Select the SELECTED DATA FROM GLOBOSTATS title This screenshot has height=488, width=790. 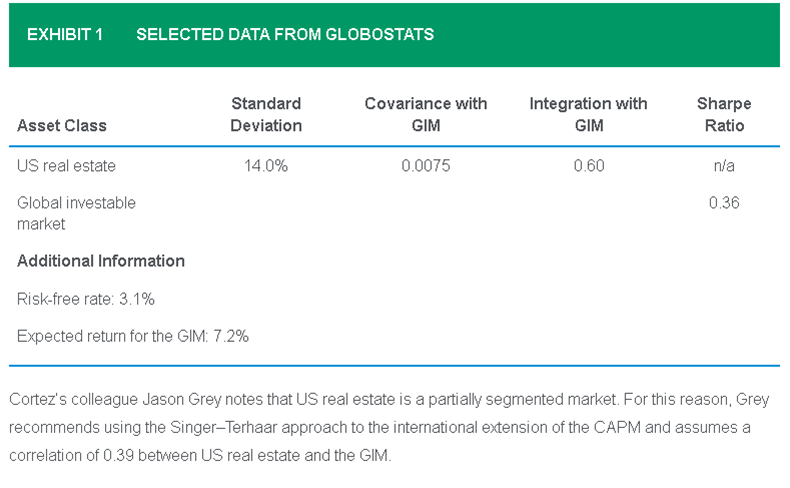pyautogui.click(x=284, y=34)
